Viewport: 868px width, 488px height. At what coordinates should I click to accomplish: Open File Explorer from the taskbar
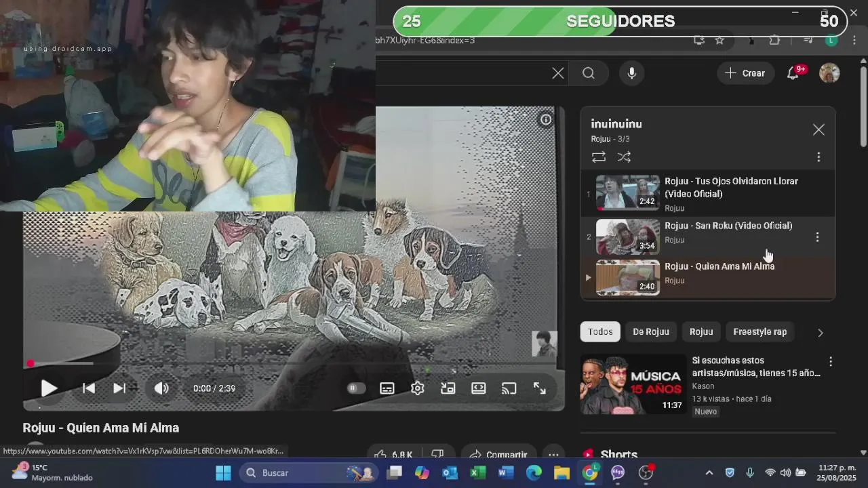pos(561,472)
